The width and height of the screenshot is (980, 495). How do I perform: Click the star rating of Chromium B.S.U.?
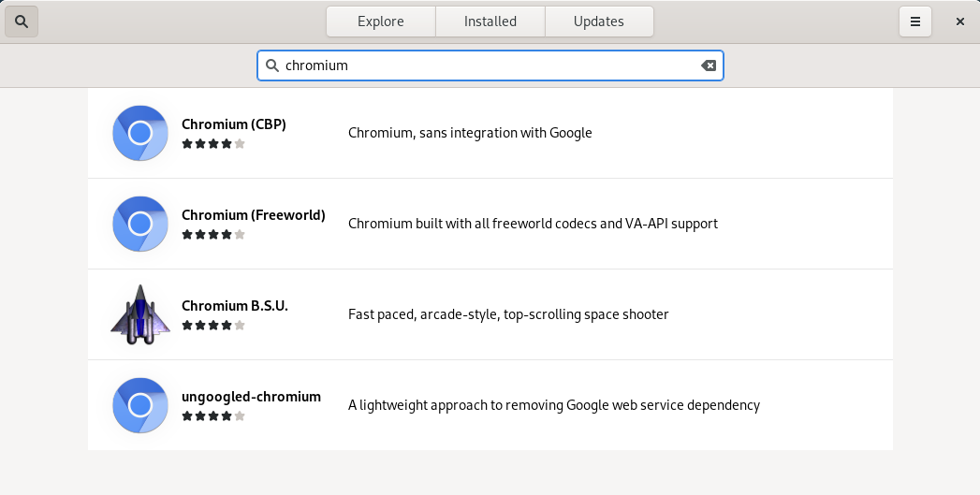[213, 326]
